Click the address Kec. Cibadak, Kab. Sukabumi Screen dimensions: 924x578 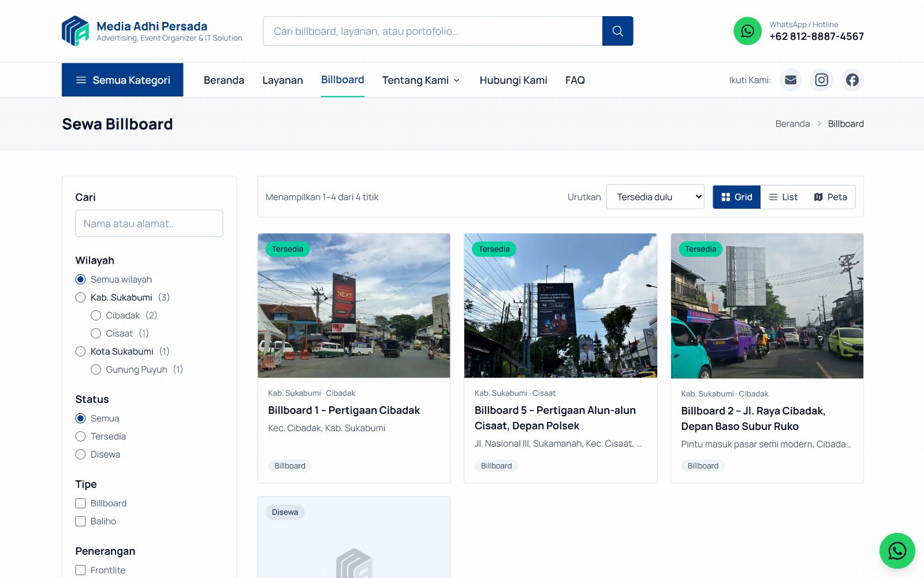327,428
